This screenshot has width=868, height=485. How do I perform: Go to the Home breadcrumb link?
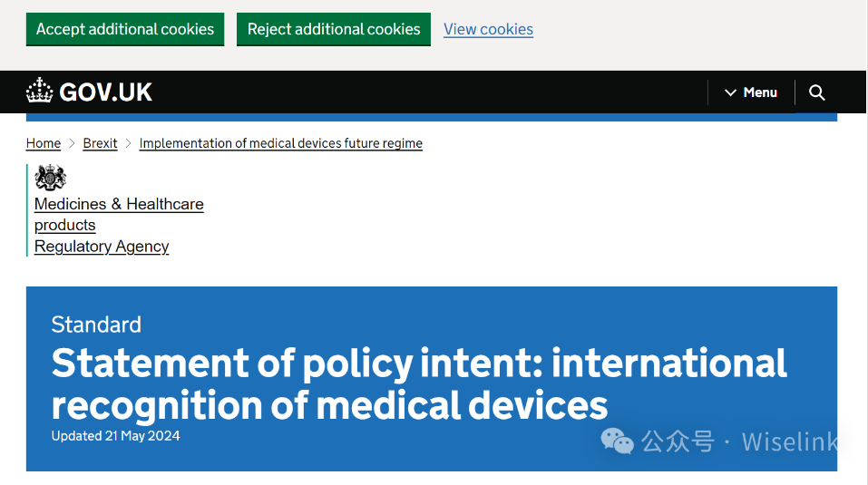click(44, 143)
